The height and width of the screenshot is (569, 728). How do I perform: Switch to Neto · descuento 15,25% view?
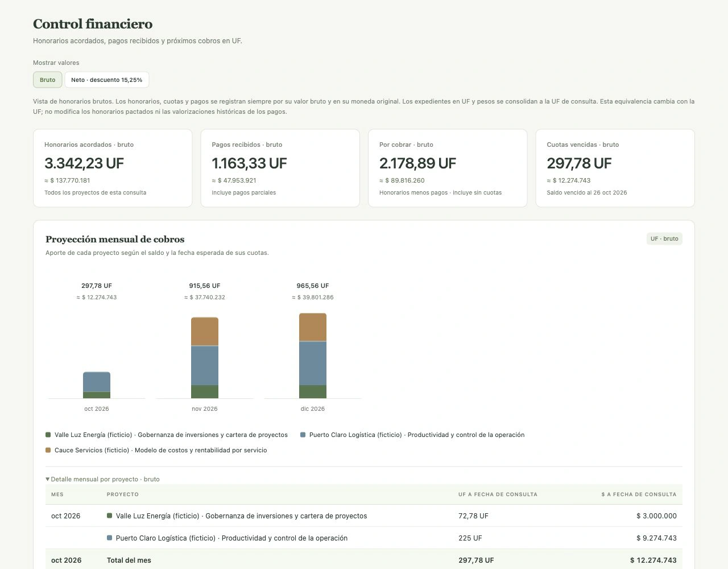[x=107, y=80]
